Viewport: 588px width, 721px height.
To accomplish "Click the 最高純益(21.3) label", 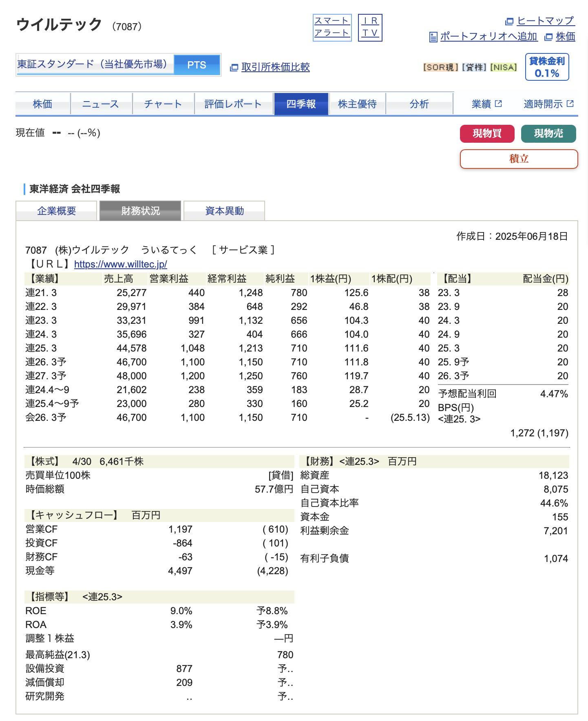I will [x=57, y=655].
